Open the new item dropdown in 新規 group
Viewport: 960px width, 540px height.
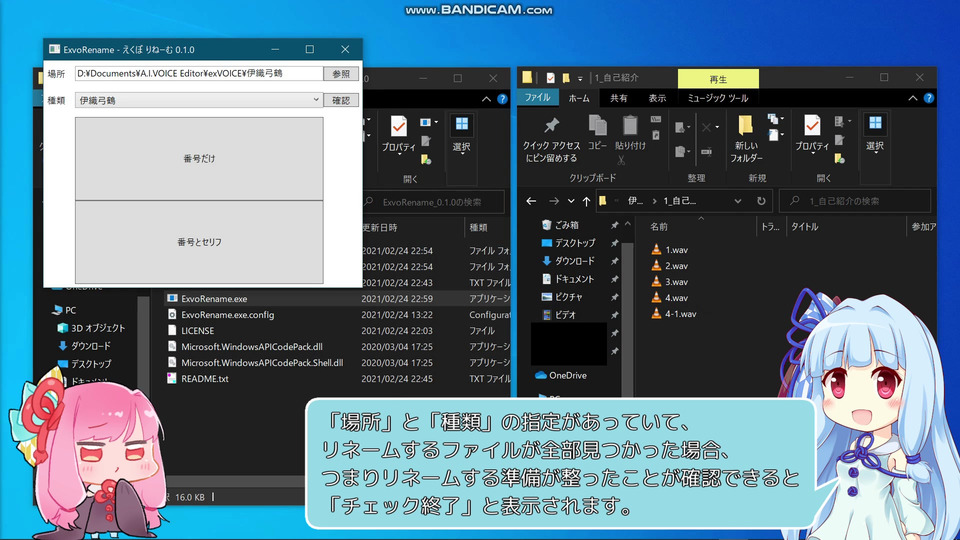pyautogui.click(x=775, y=118)
